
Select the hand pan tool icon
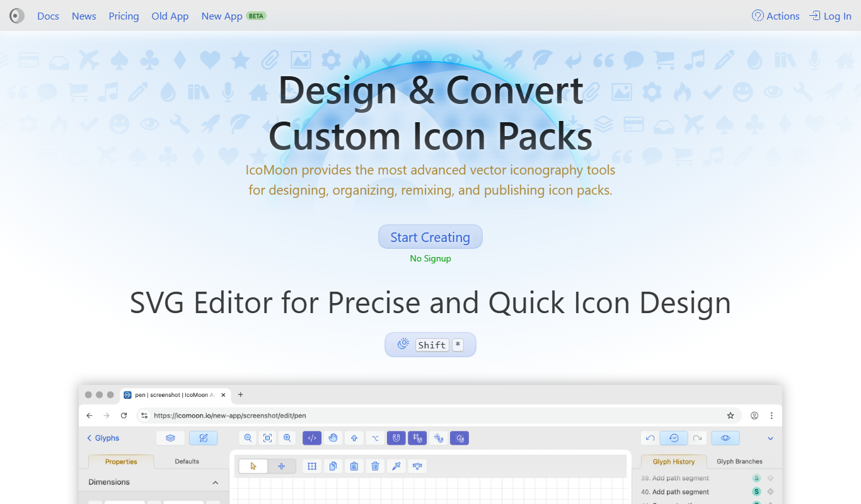333,438
